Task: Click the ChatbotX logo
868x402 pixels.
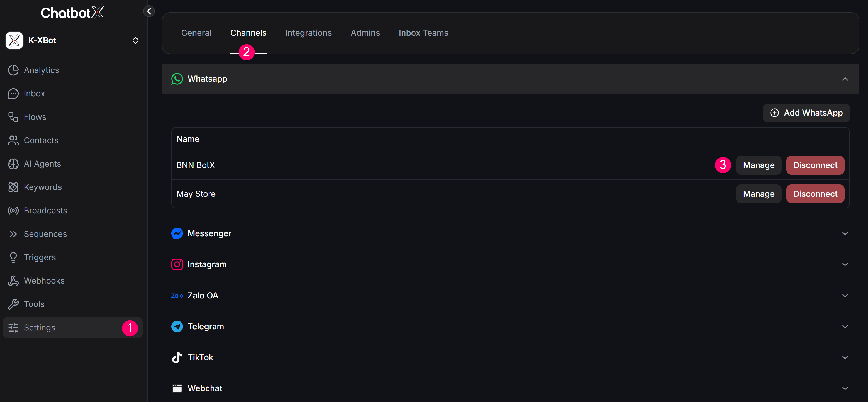Action: pos(72,13)
